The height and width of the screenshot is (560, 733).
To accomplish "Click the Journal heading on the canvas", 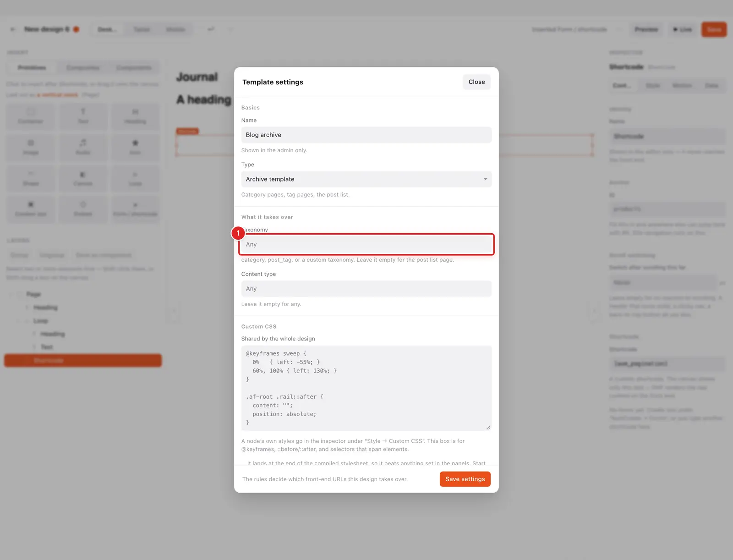I will pos(197,77).
